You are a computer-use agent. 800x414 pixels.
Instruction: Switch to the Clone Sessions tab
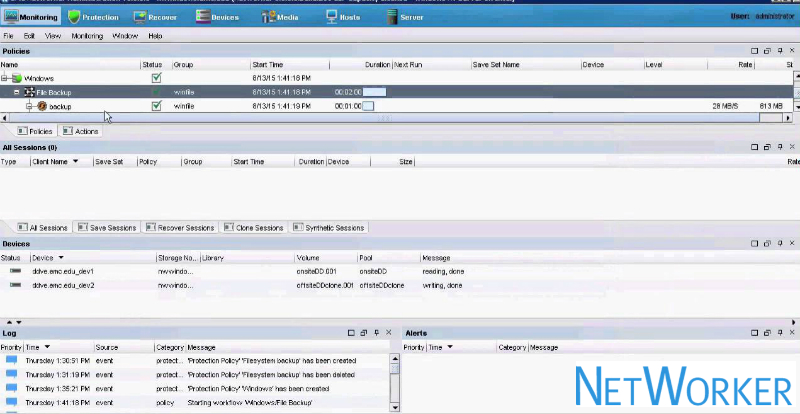coord(254,228)
